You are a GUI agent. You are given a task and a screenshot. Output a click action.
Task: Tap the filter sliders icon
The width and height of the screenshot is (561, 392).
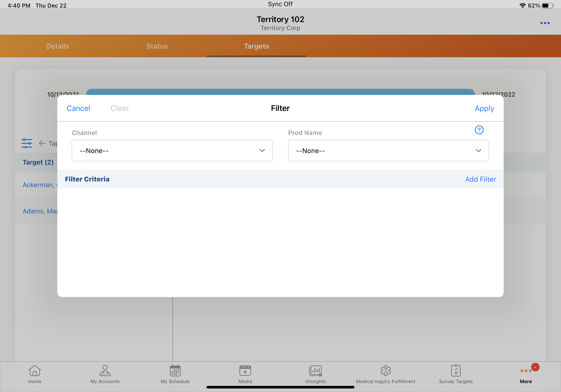pos(27,143)
